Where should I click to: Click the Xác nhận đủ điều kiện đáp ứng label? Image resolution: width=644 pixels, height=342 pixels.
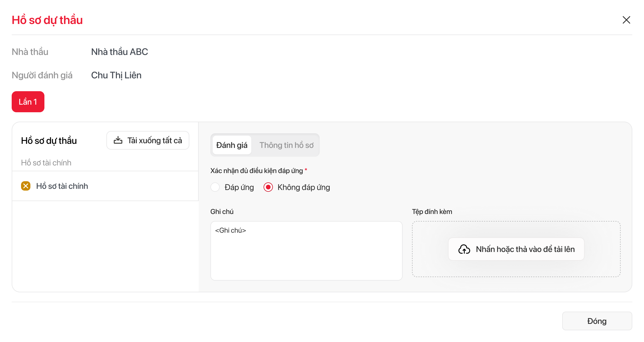(257, 171)
